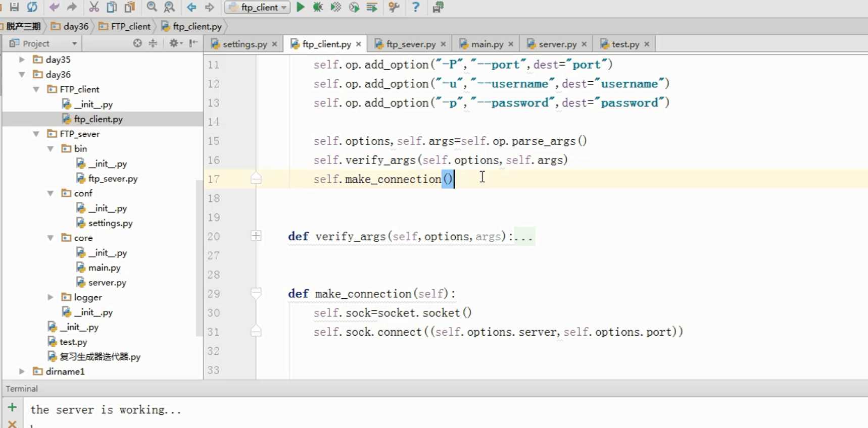The width and height of the screenshot is (868, 428).
Task: Click the Synchronize refresh icon
Action: coord(32,7)
